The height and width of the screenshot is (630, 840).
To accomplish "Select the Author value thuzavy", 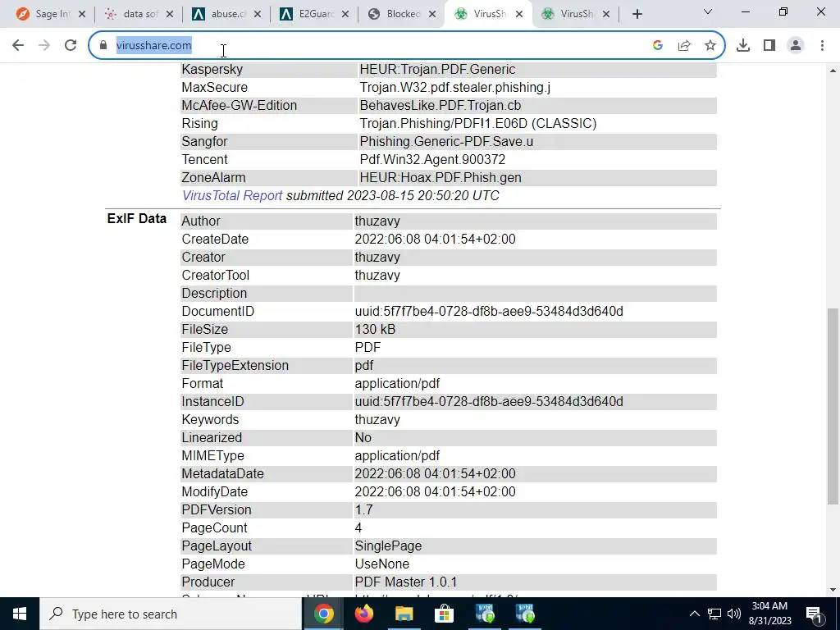I will (377, 221).
